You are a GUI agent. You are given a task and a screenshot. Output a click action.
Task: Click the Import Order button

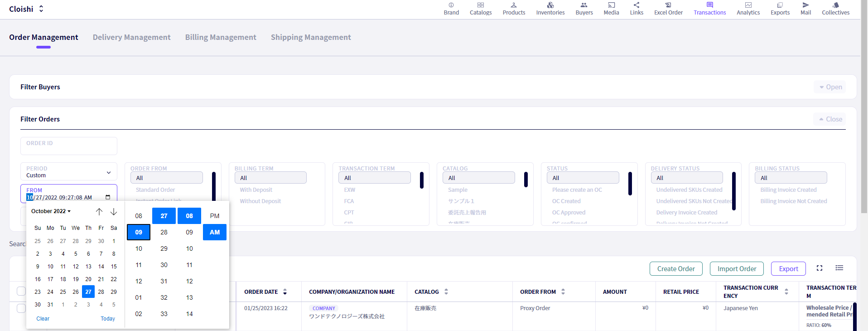click(737, 269)
